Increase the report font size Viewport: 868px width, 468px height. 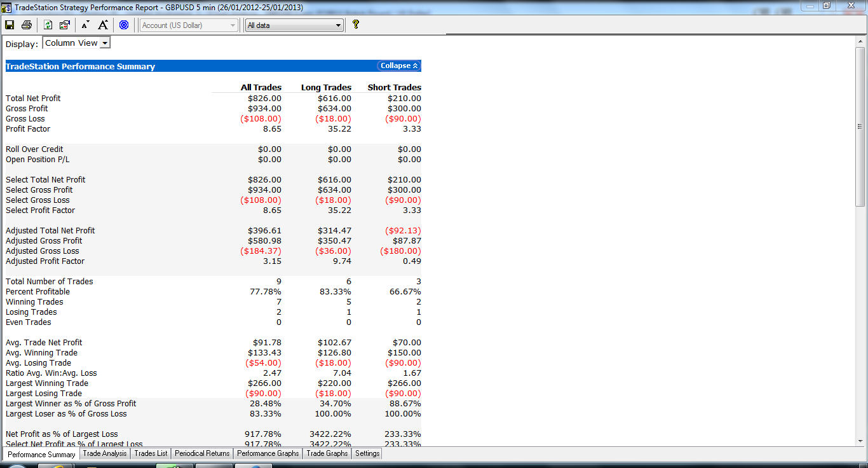(102, 25)
